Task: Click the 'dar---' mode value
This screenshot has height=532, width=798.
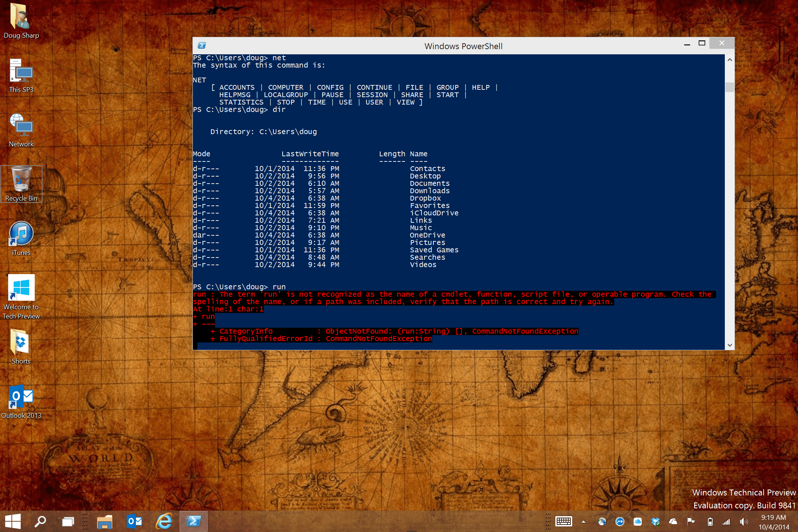Action: (x=206, y=235)
